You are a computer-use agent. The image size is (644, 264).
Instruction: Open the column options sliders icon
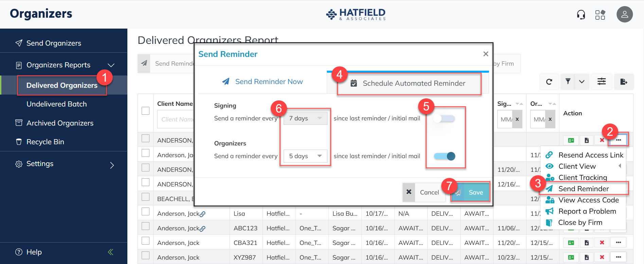[602, 82]
